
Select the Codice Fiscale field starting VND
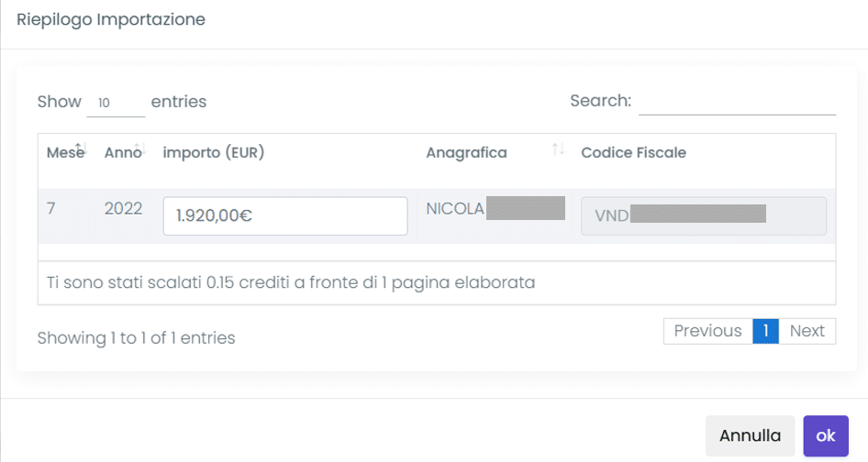(x=704, y=215)
